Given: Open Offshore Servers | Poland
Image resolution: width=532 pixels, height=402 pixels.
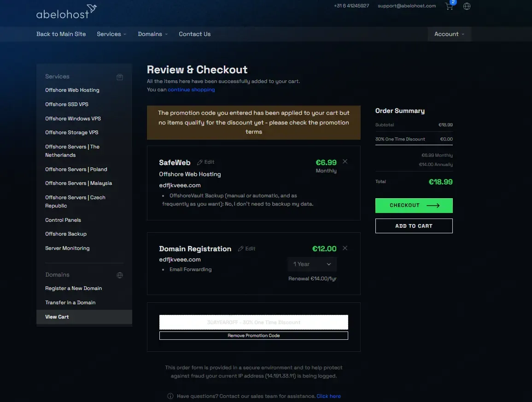Looking at the screenshot, I should click(76, 169).
